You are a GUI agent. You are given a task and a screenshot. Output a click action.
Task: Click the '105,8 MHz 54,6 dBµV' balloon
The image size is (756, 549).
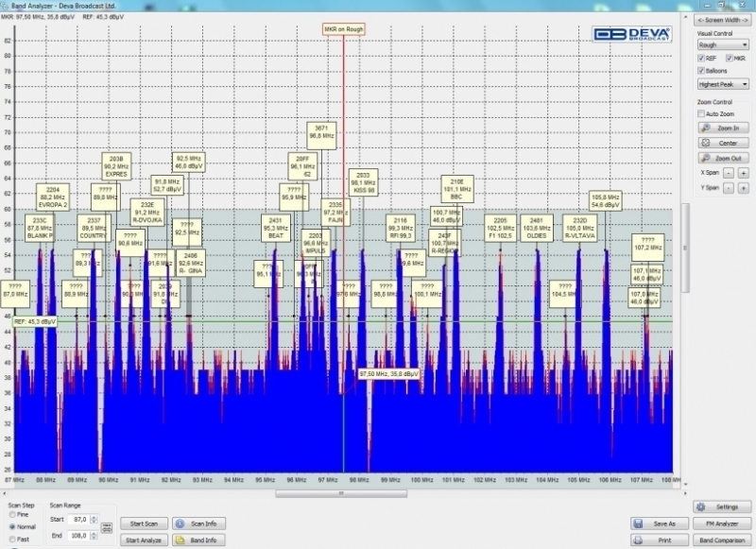pyautogui.click(x=605, y=201)
